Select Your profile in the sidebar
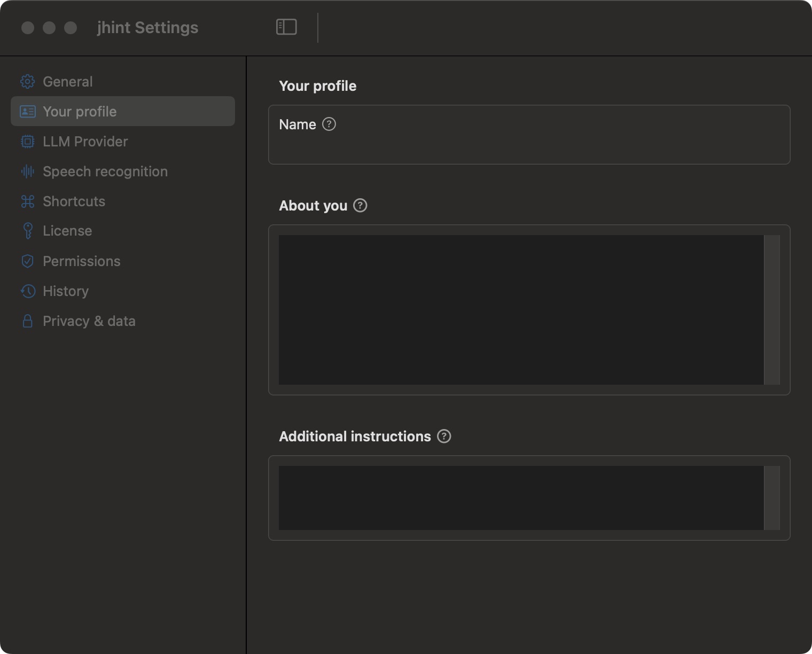Screen dimensions: 812x654 pos(123,111)
